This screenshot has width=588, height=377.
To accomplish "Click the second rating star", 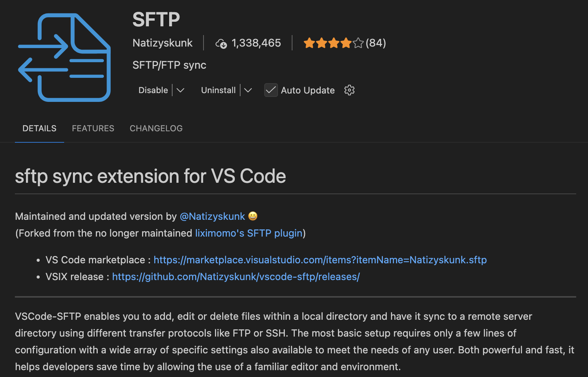I will [x=321, y=43].
